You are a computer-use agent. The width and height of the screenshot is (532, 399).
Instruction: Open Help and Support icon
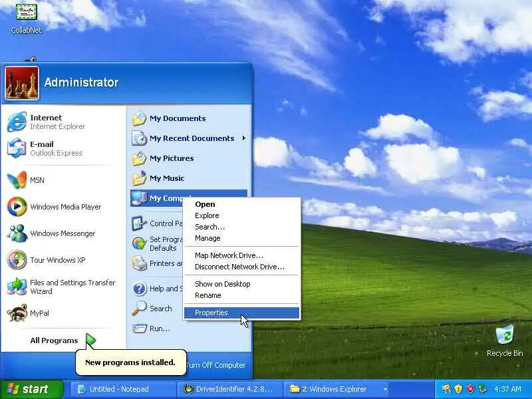pos(139,289)
